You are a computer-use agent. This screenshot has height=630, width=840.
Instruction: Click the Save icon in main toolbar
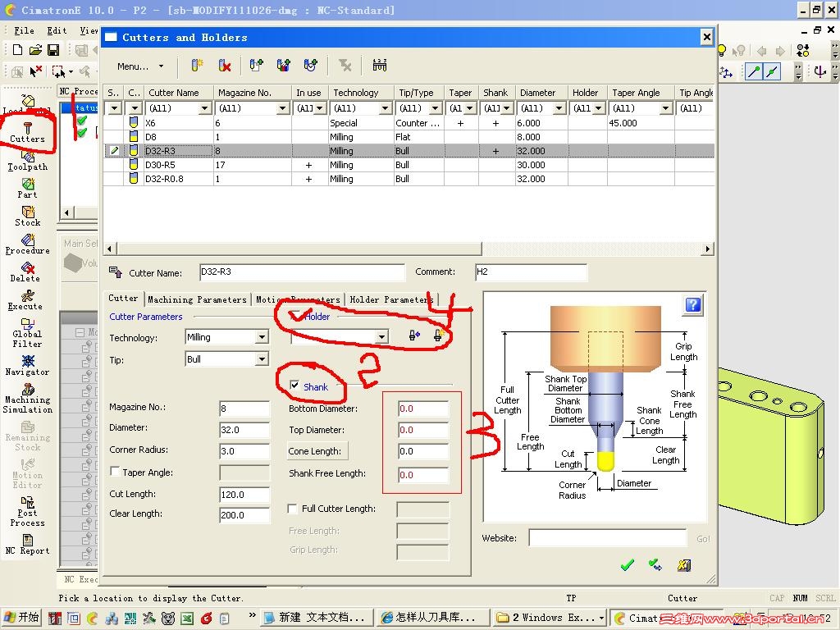[x=53, y=50]
